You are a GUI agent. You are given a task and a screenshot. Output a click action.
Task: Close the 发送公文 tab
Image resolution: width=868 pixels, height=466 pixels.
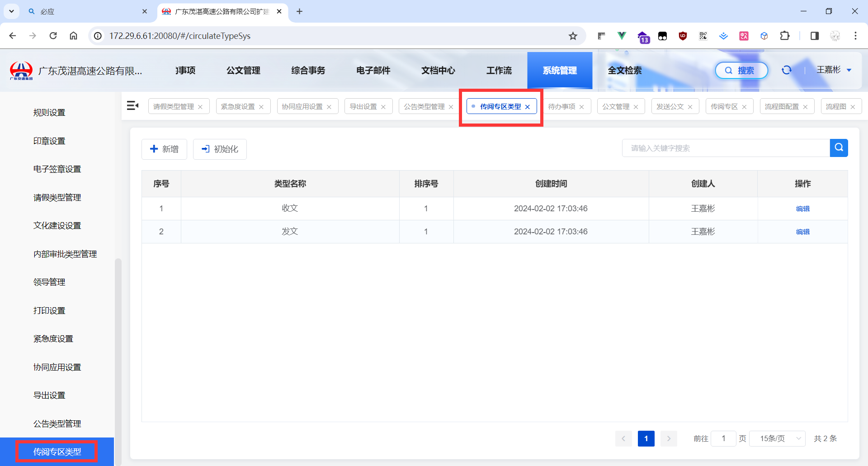690,107
